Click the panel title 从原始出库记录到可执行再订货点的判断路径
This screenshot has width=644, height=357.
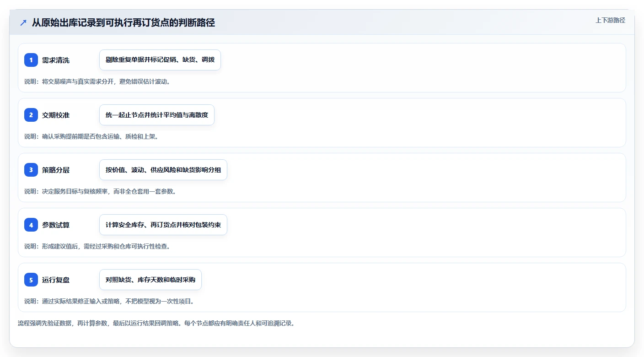(123, 23)
